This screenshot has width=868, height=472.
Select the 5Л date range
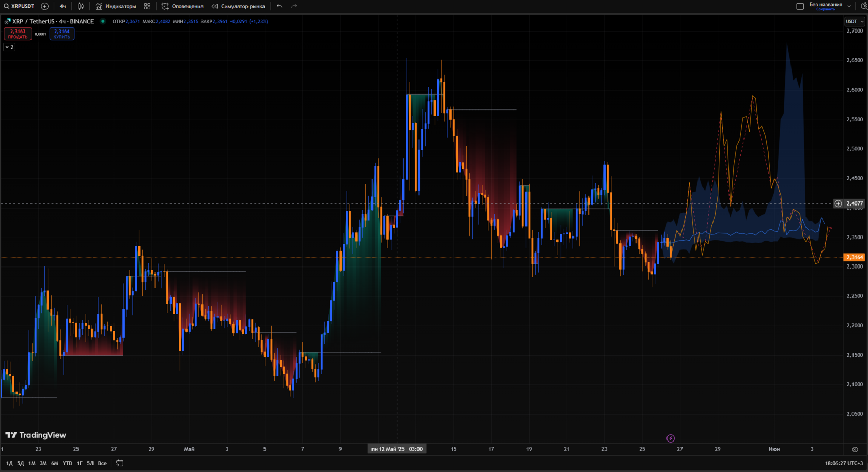point(90,463)
